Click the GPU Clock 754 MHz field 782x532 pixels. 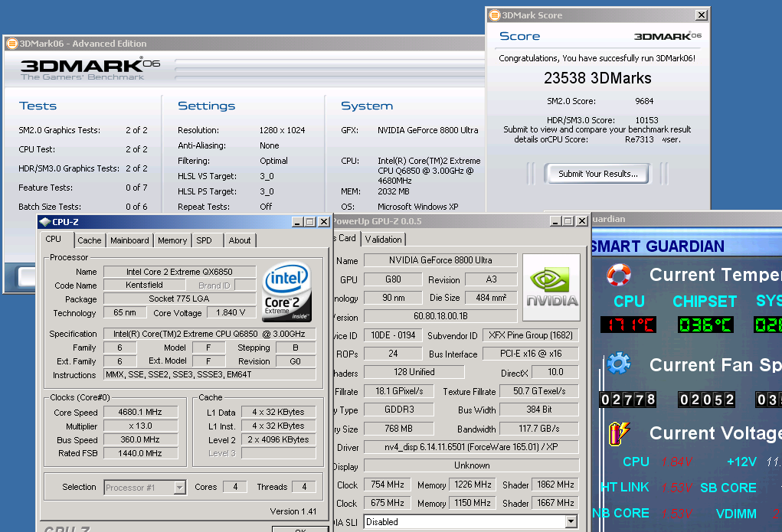click(x=388, y=485)
